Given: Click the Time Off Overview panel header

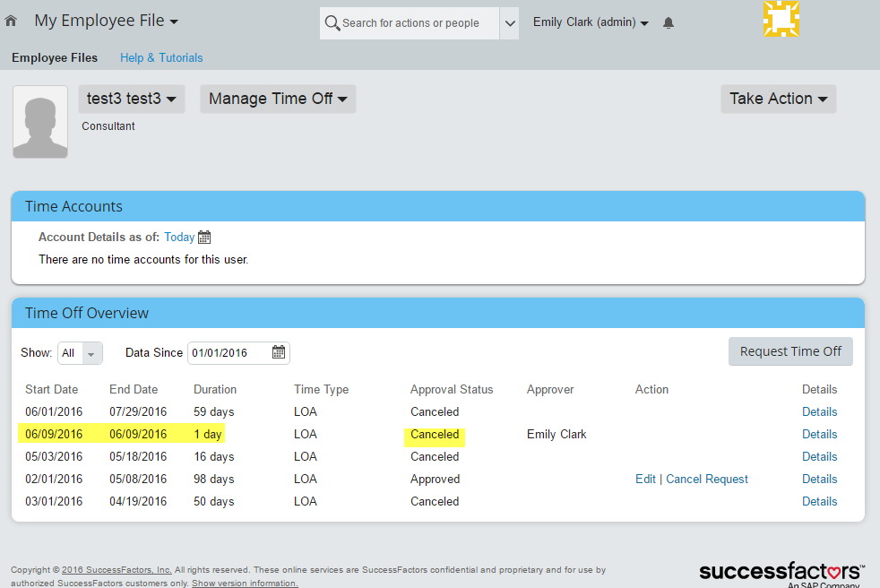Looking at the screenshot, I should [438, 313].
